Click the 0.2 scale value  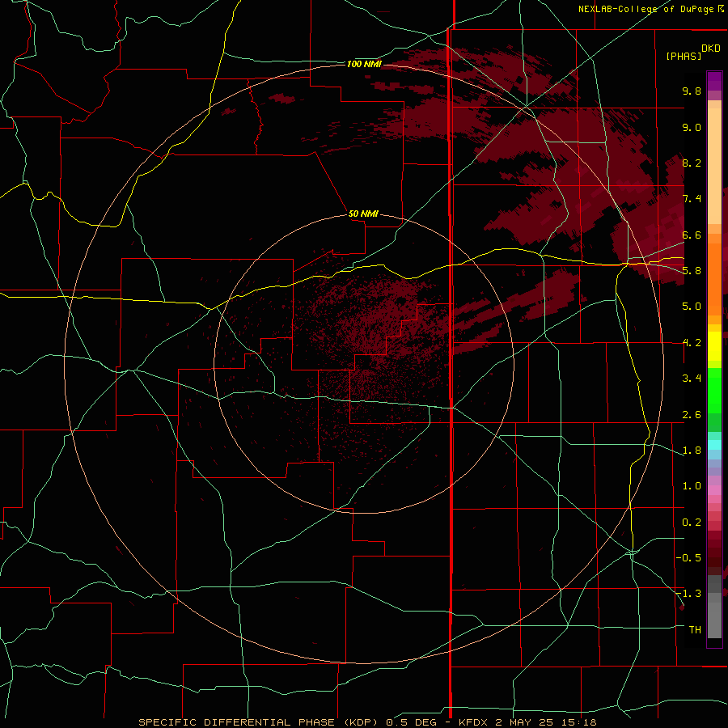point(692,523)
